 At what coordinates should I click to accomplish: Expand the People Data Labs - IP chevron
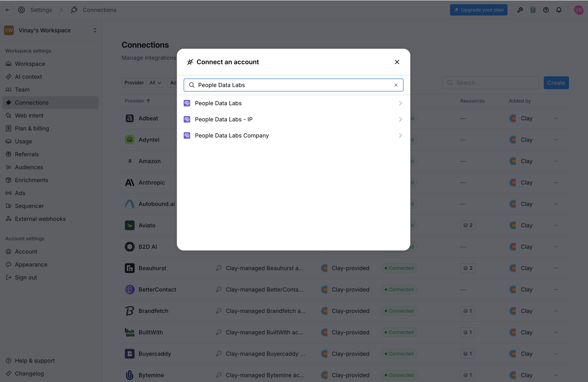click(400, 119)
